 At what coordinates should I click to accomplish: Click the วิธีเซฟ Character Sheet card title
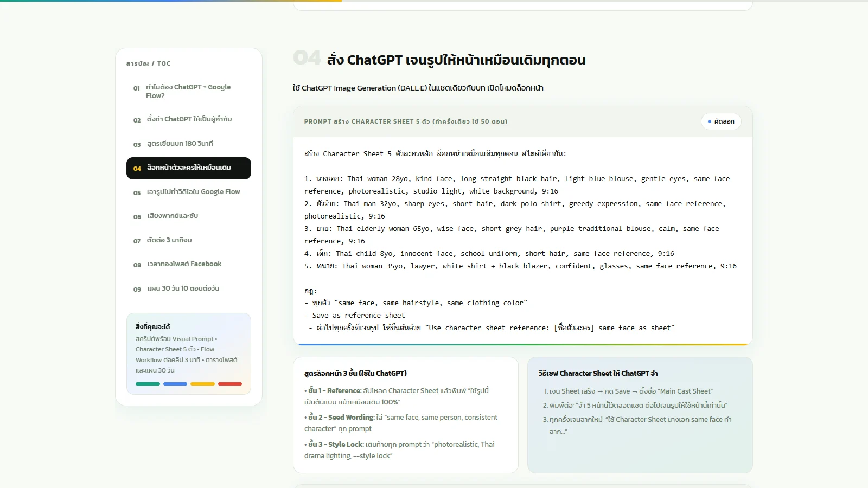click(598, 373)
